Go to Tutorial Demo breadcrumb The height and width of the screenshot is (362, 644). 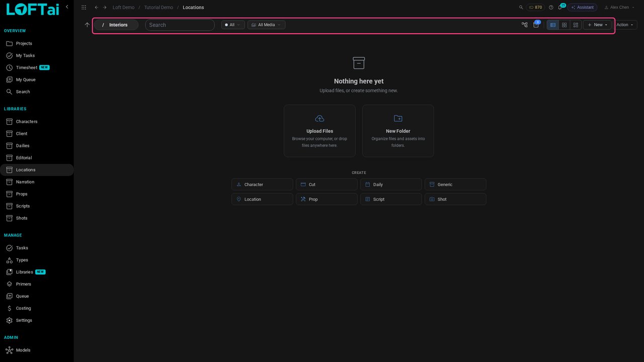click(158, 8)
